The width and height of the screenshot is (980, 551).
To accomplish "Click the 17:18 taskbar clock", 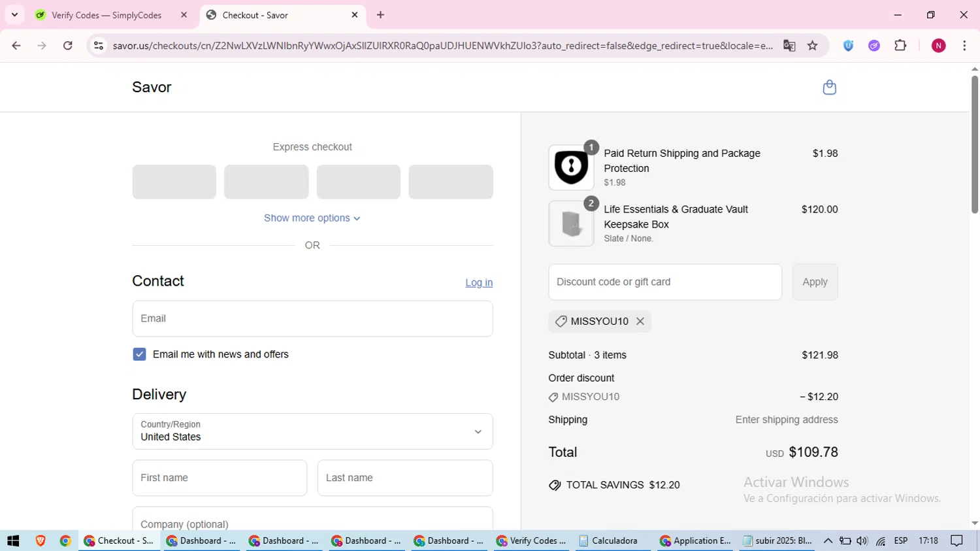I will coord(928,541).
